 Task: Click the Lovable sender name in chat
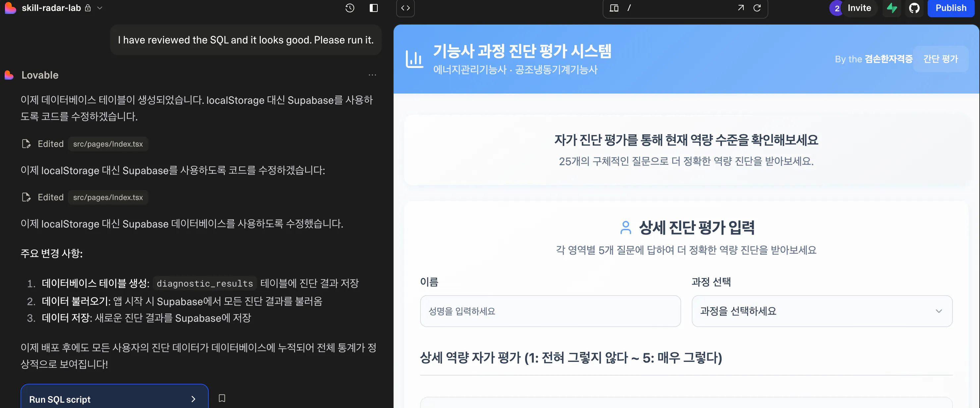tap(40, 75)
